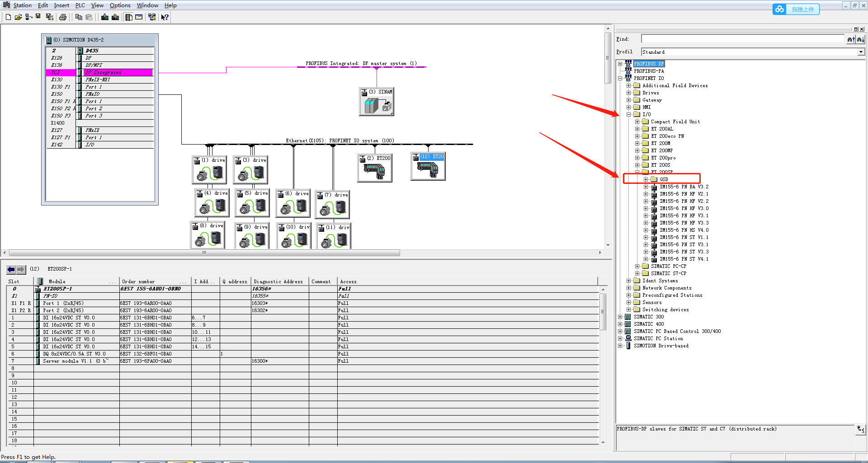
Task: Select the ET200SP-1 row in slot 0
Action: click(303, 289)
